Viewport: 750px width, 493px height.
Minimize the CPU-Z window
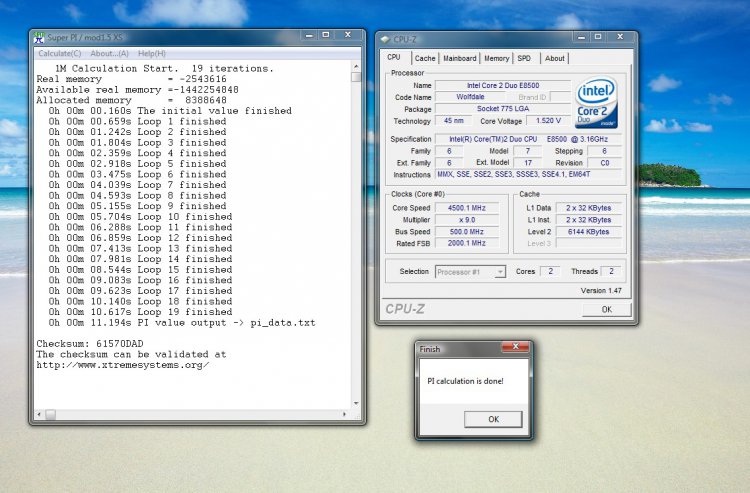(581, 37)
